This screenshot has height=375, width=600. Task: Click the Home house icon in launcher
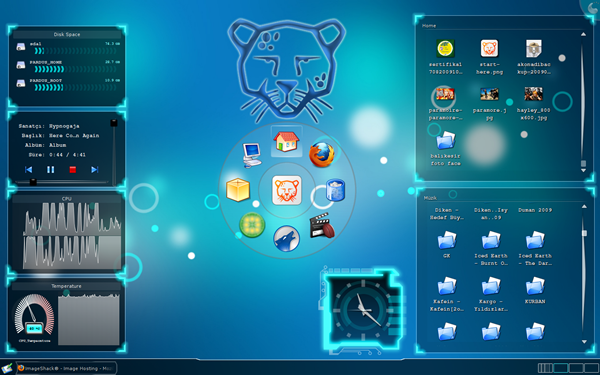click(286, 142)
